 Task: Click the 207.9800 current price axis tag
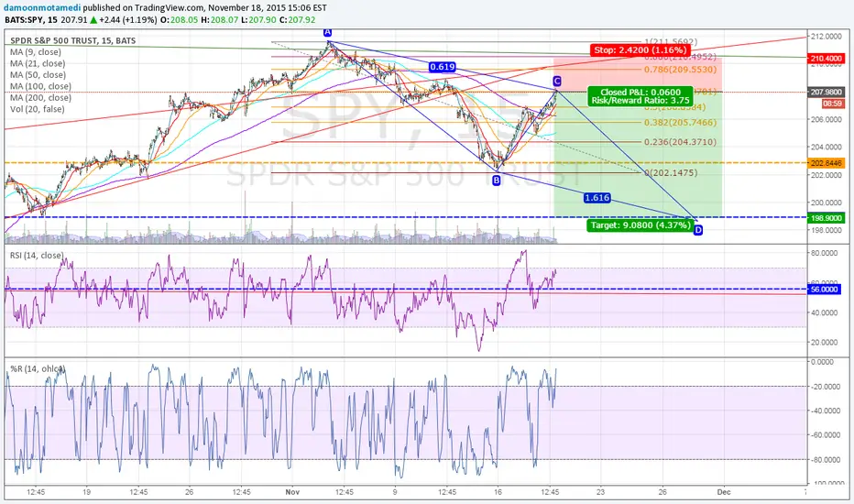(x=827, y=92)
